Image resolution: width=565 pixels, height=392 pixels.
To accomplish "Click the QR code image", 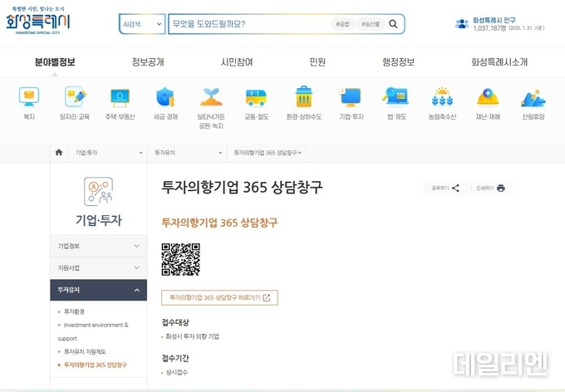I will pyautogui.click(x=180, y=259).
